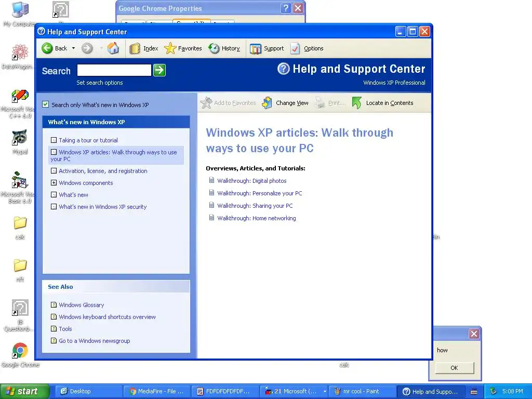
Task: Switch to mr cool - Paint taskbar button
Action: tap(362, 391)
